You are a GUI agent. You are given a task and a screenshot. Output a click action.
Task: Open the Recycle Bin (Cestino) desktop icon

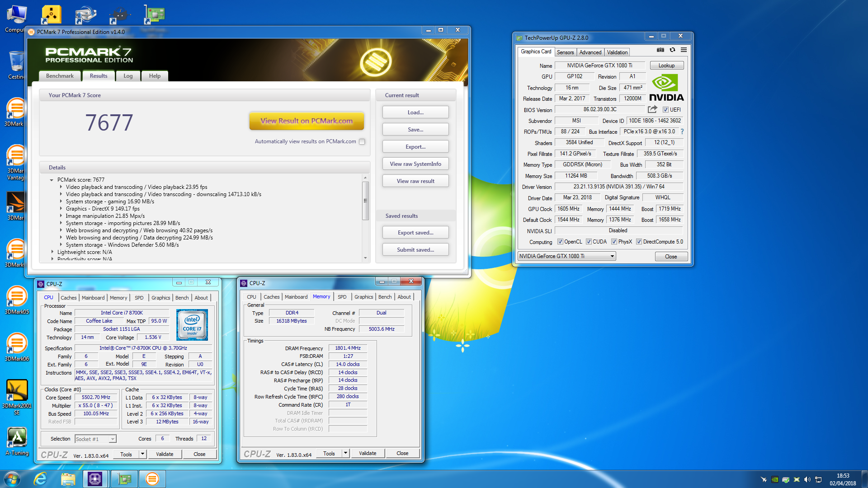[x=16, y=65]
